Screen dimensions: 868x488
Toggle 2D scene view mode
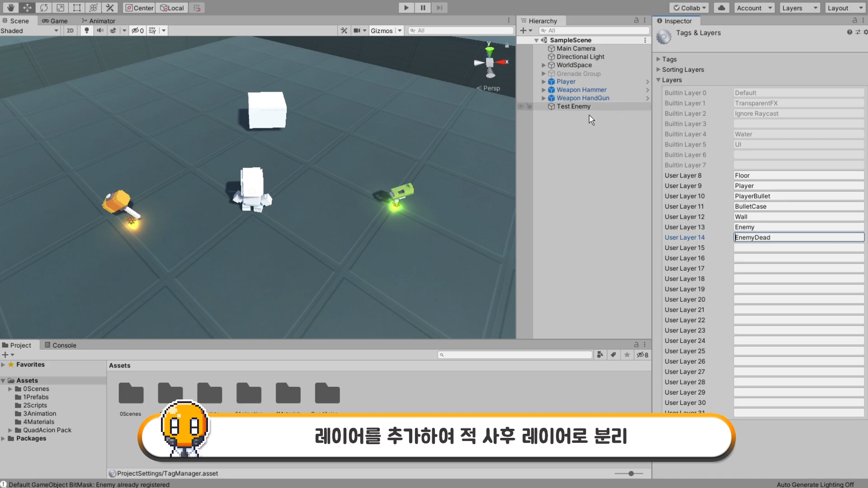click(x=70, y=30)
